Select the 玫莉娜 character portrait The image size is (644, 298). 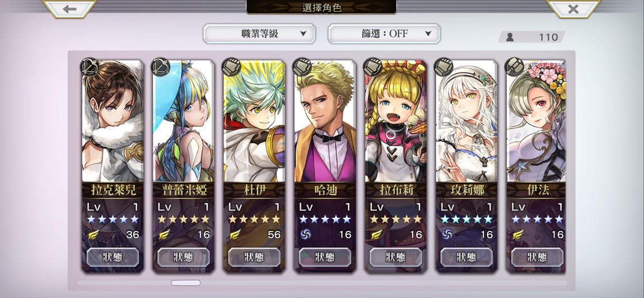466,121
